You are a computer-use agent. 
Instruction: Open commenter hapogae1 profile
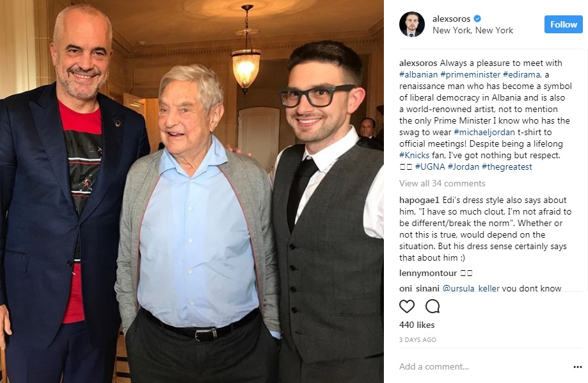(x=419, y=200)
